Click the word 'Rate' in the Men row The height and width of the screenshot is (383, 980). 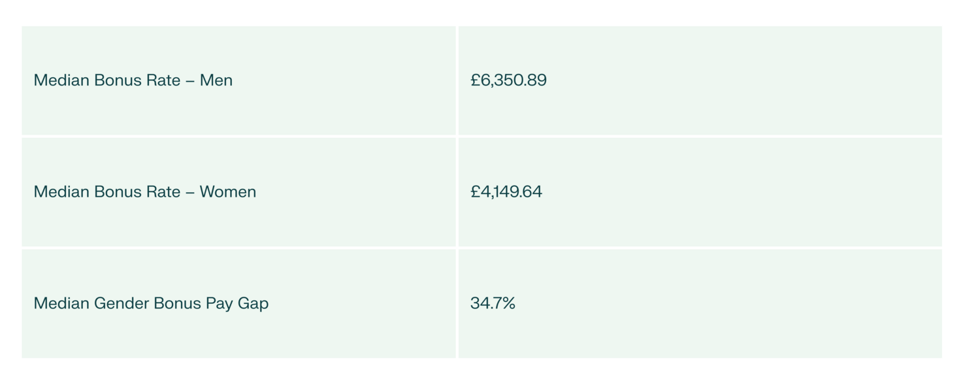[x=163, y=80]
